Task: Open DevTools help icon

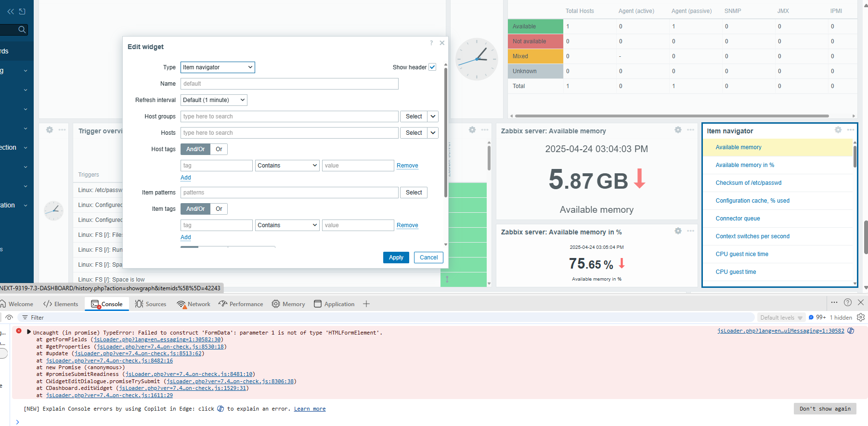Action: (x=848, y=302)
